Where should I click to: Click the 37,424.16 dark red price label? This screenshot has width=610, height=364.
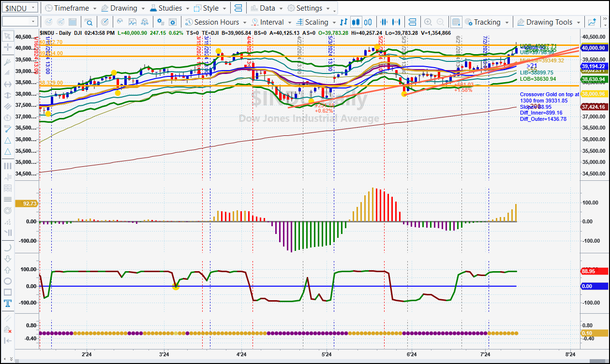[x=594, y=107]
